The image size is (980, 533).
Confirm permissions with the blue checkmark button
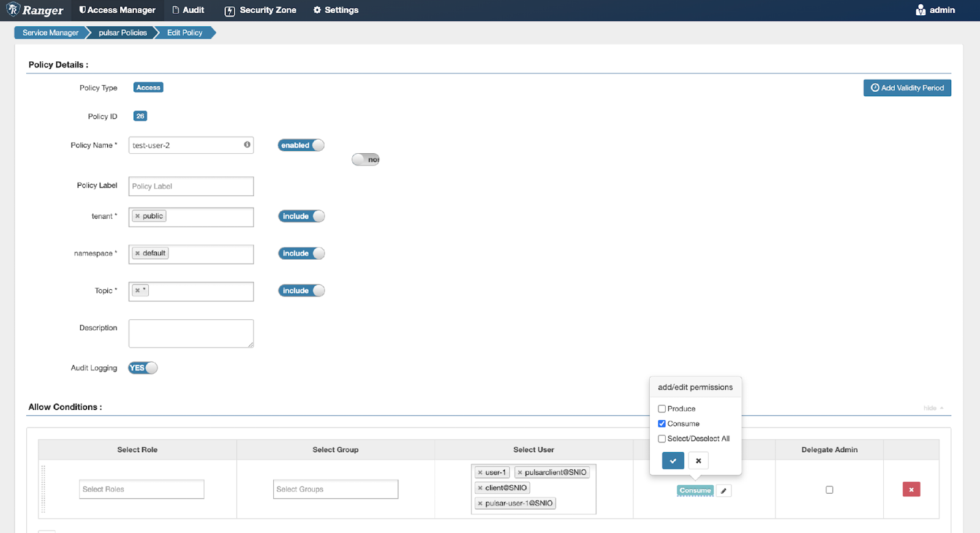coord(673,461)
